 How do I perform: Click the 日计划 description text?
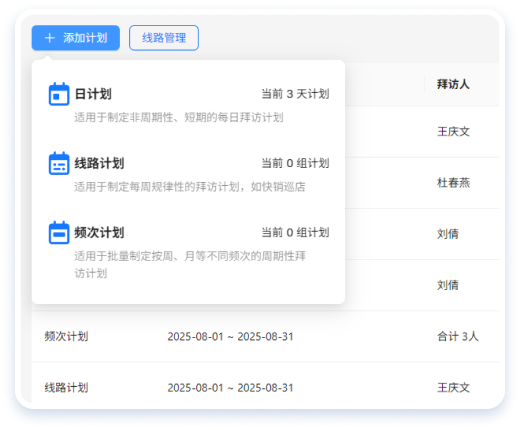179,117
